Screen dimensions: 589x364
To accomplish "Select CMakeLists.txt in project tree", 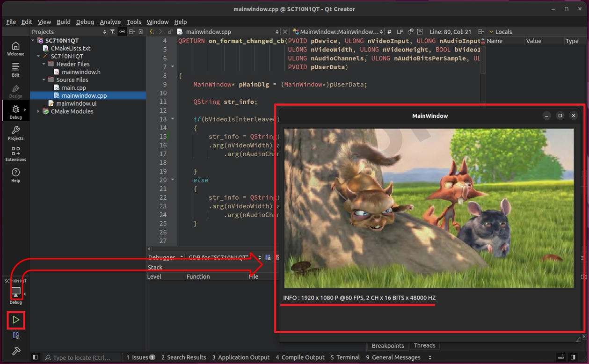I will point(70,48).
